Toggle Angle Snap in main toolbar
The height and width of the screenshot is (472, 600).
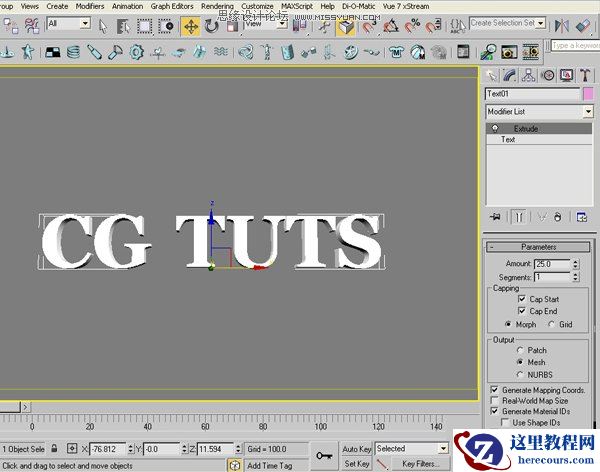391,26
